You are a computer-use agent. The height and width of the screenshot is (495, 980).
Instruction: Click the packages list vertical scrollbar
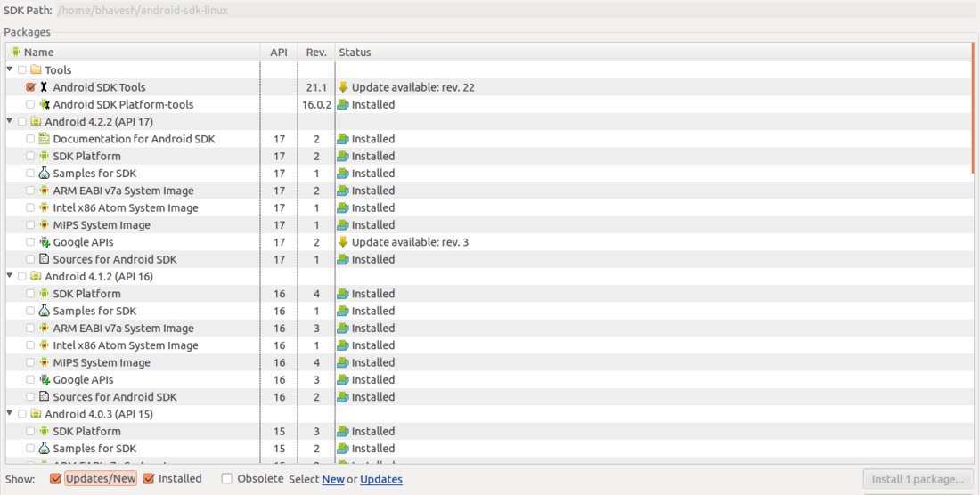pos(973,108)
